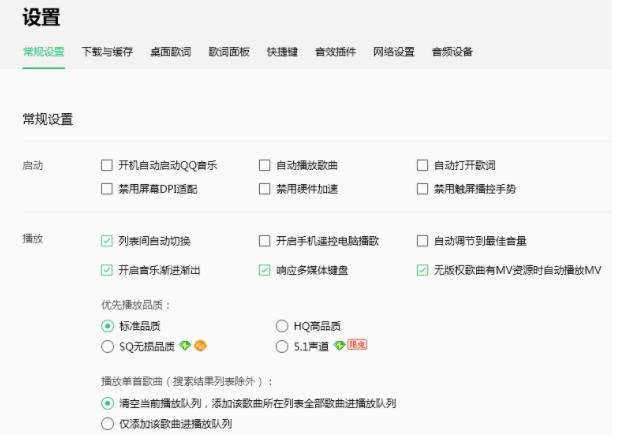
Task: Open the 桌面歌词 tab
Action: (170, 52)
